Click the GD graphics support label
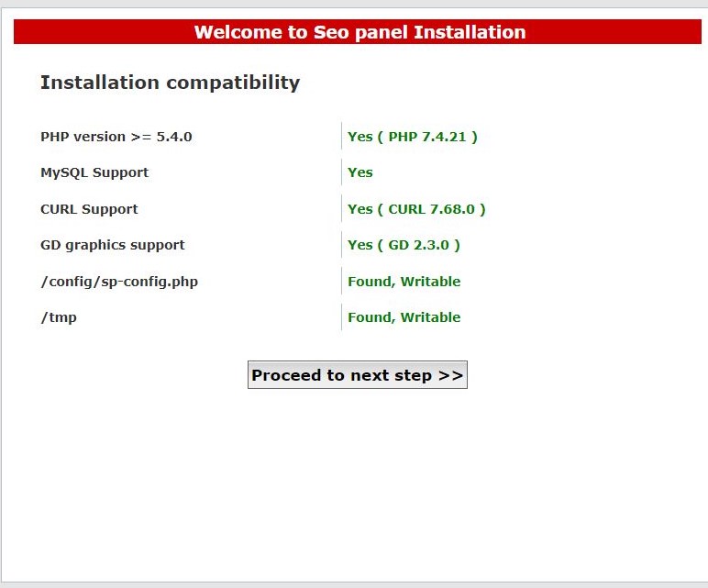 tap(113, 245)
